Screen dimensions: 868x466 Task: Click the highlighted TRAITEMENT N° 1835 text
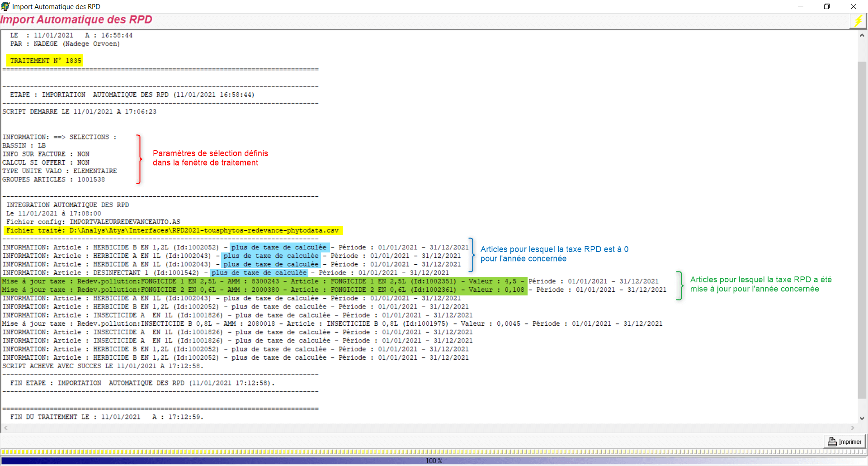(45, 61)
